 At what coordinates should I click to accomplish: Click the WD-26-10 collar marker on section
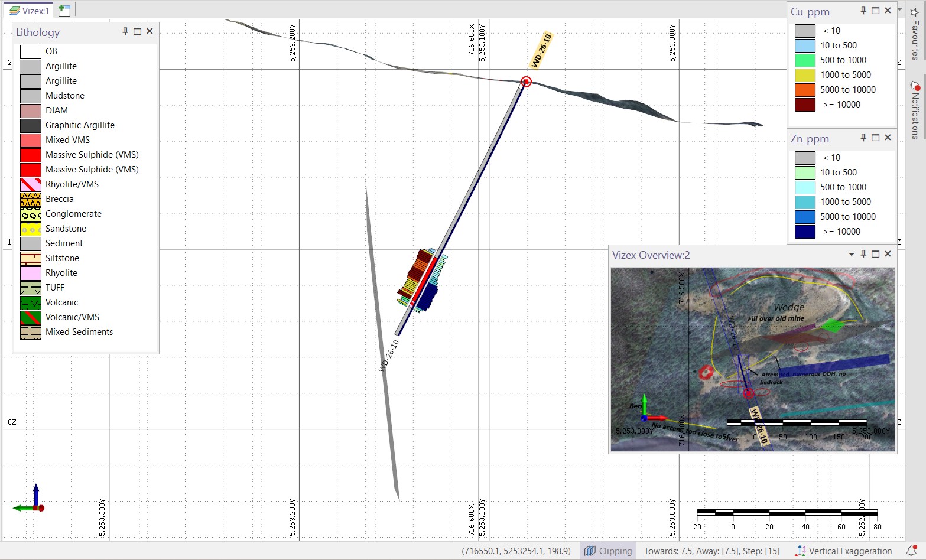tap(526, 82)
